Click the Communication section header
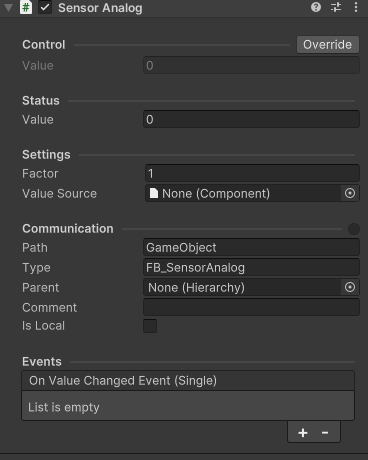 point(68,229)
